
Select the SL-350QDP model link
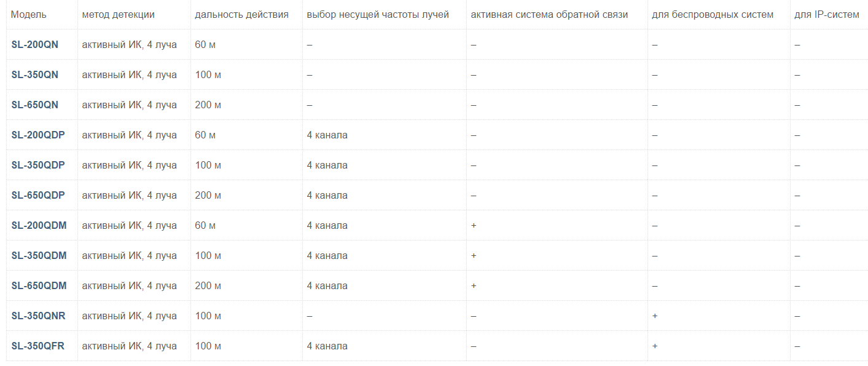point(37,165)
